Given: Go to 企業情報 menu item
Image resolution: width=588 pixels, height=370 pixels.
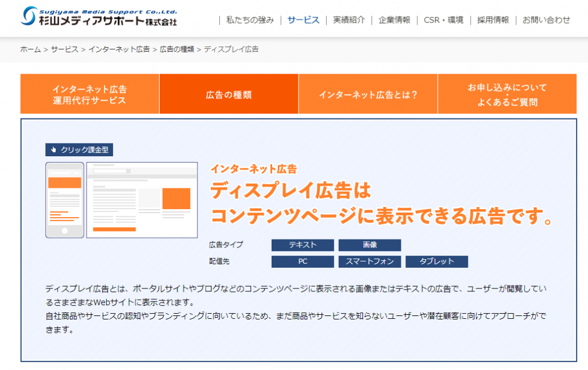Looking at the screenshot, I should [394, 20].
